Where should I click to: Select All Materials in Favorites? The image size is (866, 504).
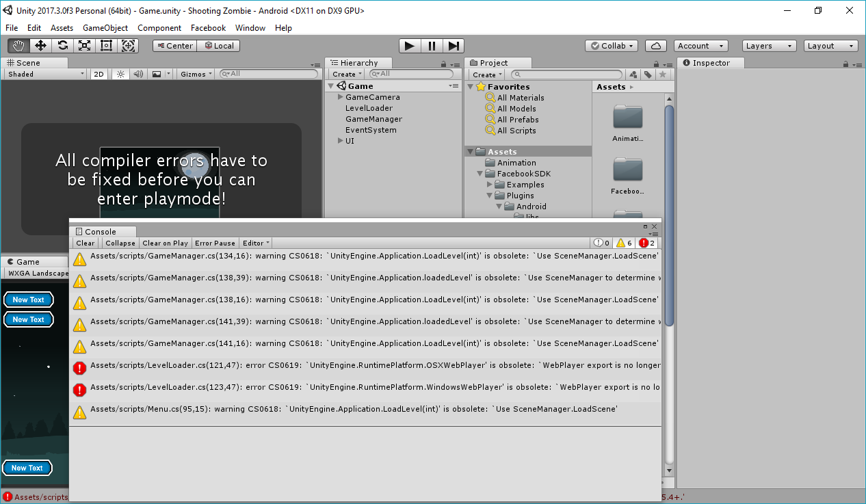click(x=521, y=98)
